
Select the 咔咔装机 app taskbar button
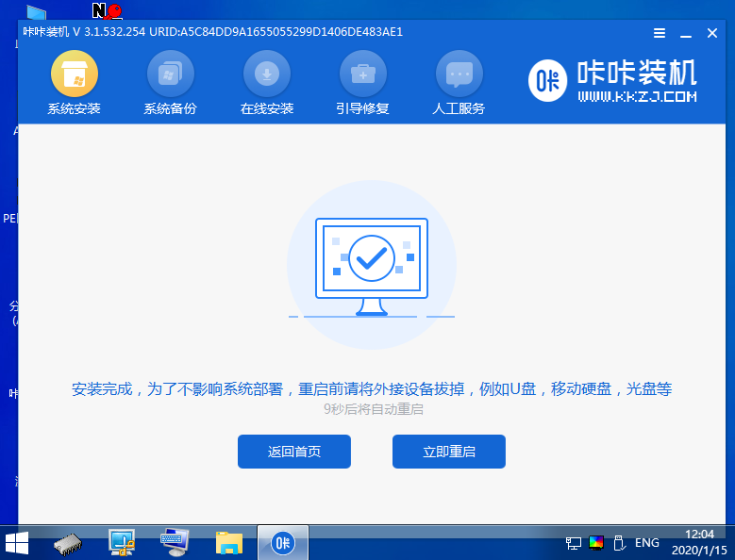pos(281,542)
